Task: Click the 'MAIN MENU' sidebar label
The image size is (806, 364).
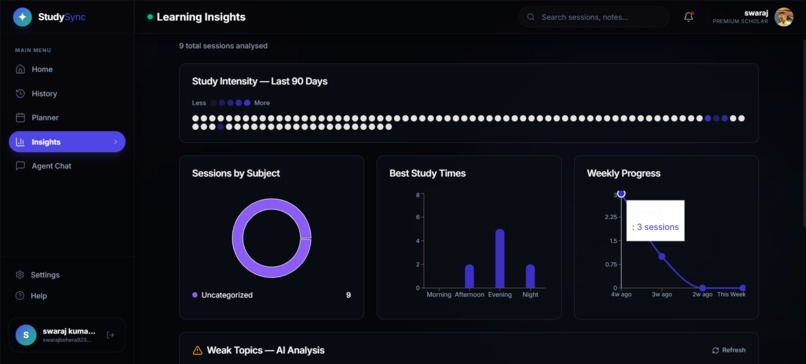Action: 33,50
